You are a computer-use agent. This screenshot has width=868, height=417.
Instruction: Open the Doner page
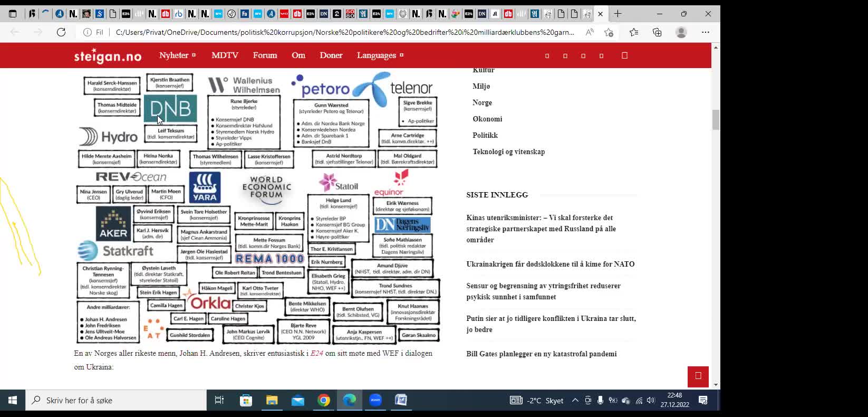(x=331, y=55)
